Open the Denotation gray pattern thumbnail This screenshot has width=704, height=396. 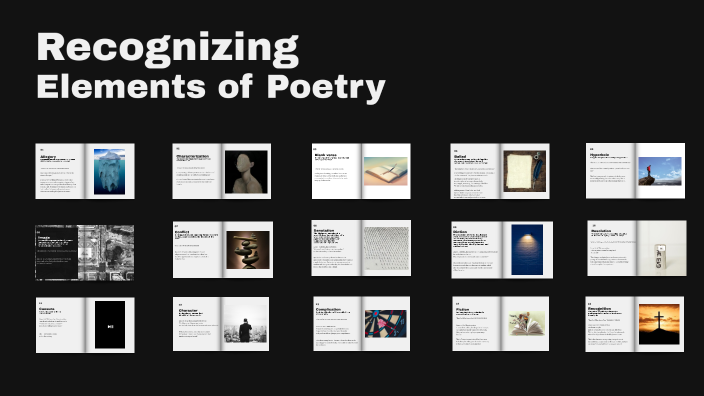pyautogui.click(x=361, y=248)
